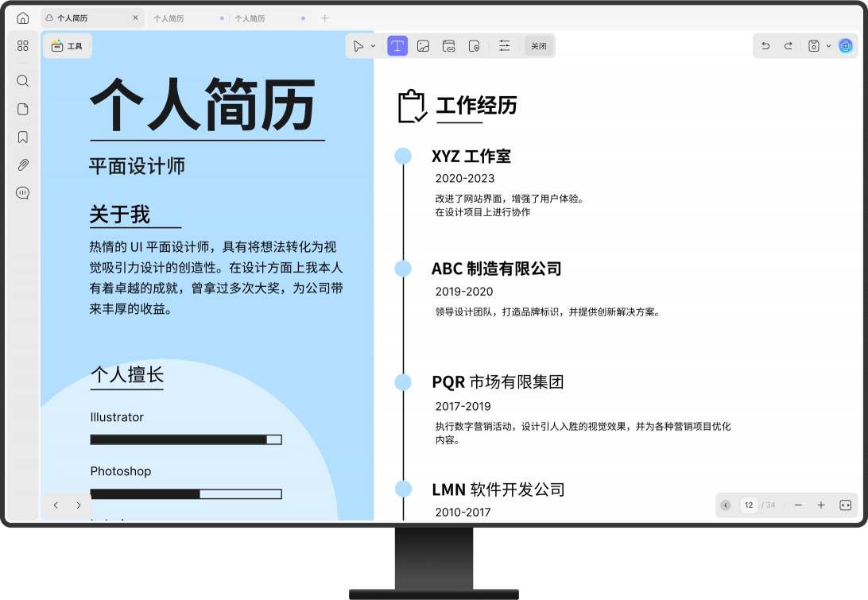Click the 热情的 UI 平面设计师 paragraph
Image resolution: width=868 pixels, height=600 pixels.
216,278
